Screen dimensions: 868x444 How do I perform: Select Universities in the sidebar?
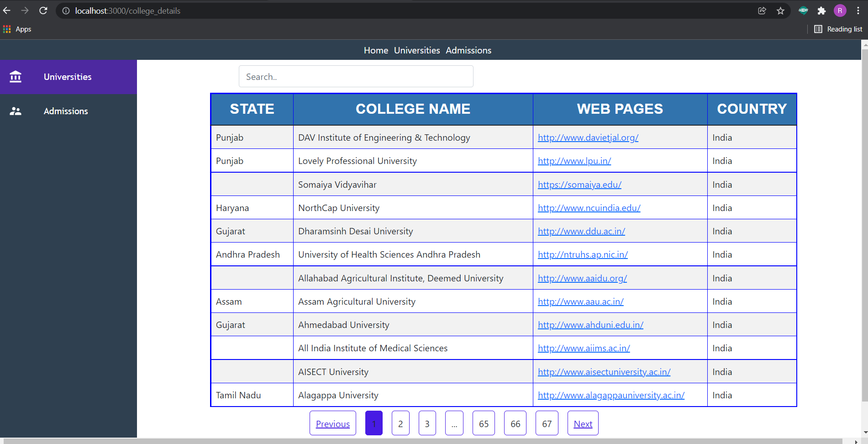pos(67,77)
